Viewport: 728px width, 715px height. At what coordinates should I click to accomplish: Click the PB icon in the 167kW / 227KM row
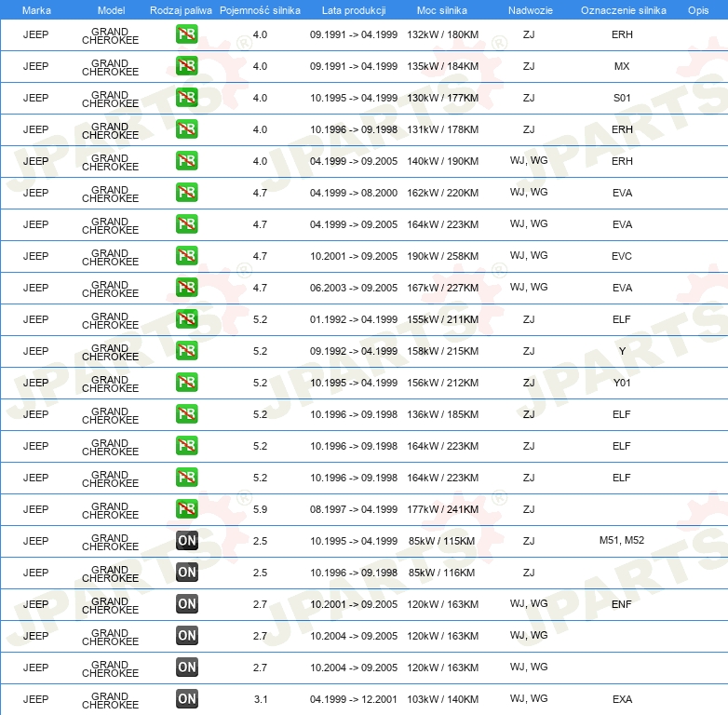tap(186, 288)
